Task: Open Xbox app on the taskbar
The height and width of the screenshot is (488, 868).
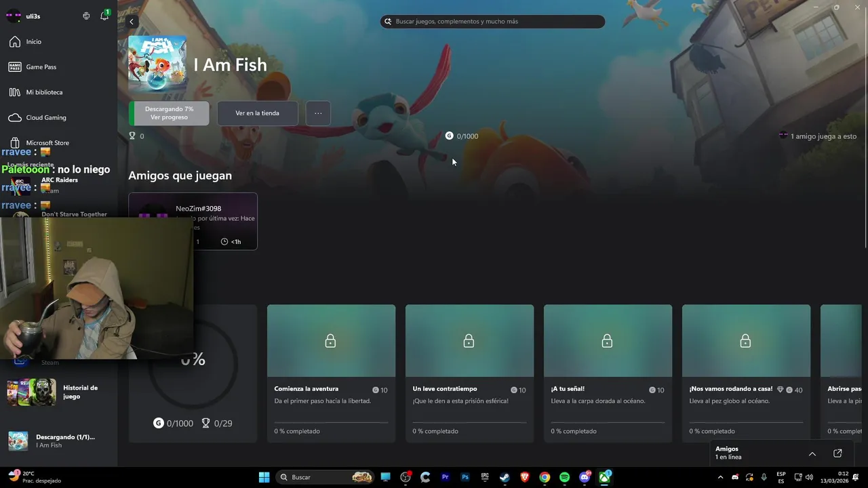Action: (x=604, y=477)
